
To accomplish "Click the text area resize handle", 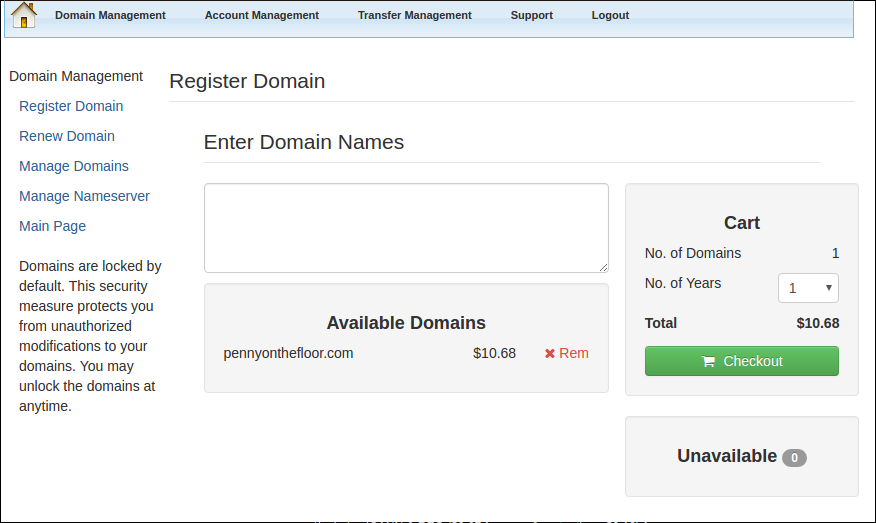I will pos(603,268).
